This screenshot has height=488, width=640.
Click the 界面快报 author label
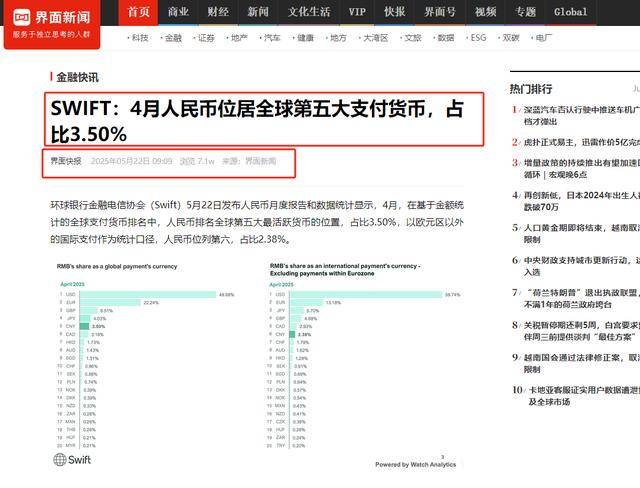[x=66, y=161]
